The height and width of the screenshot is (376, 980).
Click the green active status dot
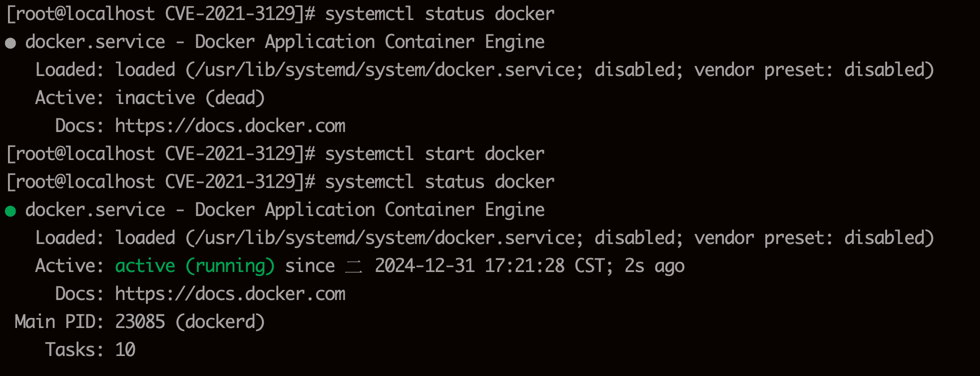point(10,211)
